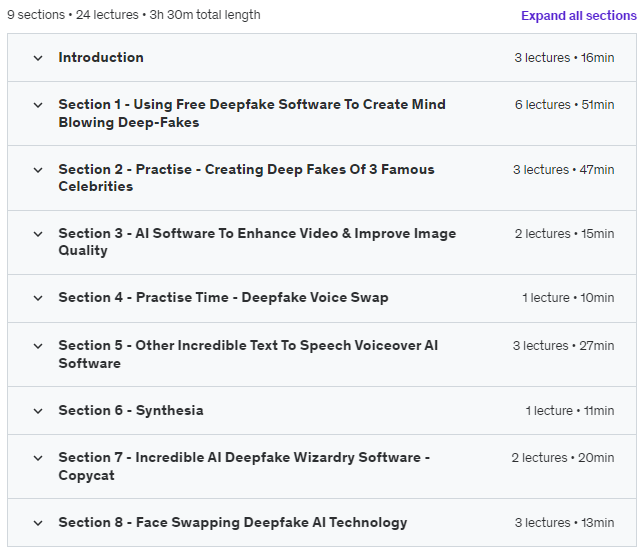641x550 pixels.
Task: Click the Section 6 - Synthesia title
Action: click(131, 410)
